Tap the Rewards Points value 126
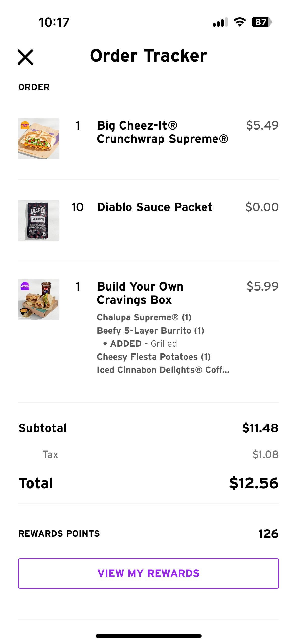This screenshot has width=297, height=644. pyautogui.click(x=268, y=534)
